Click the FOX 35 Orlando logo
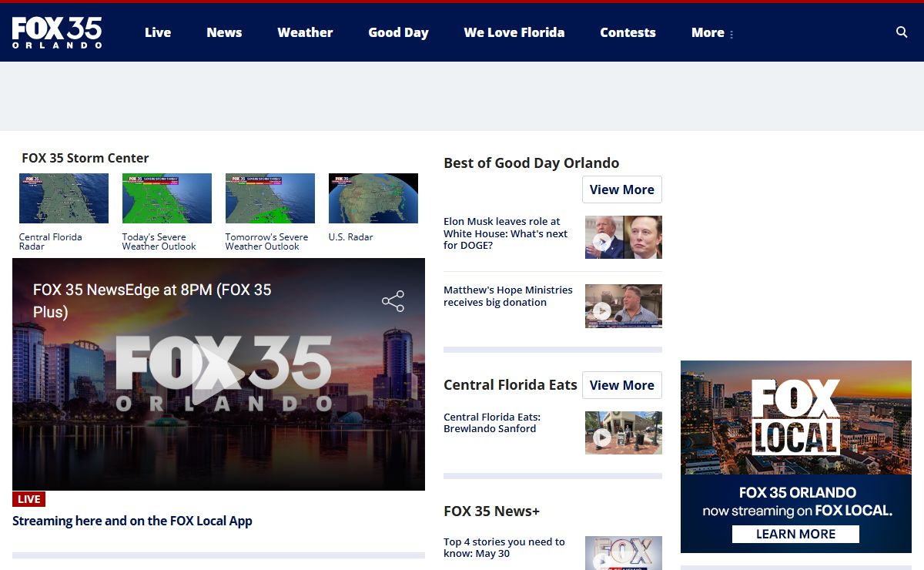The width and height of the screenshot is (924, 570). click(57, 32)
